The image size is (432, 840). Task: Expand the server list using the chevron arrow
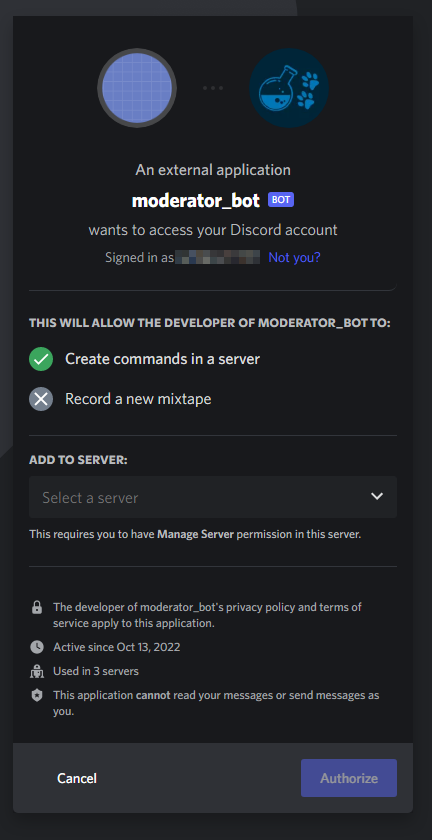(377, 497)
